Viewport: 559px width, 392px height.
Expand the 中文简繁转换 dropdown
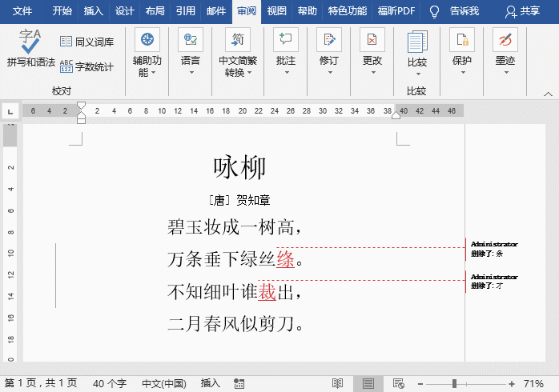[238, 73]
